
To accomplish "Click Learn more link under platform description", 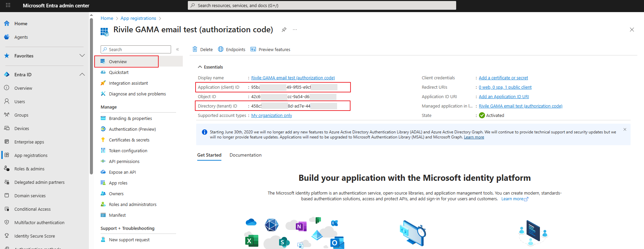I will coord(515,199).
